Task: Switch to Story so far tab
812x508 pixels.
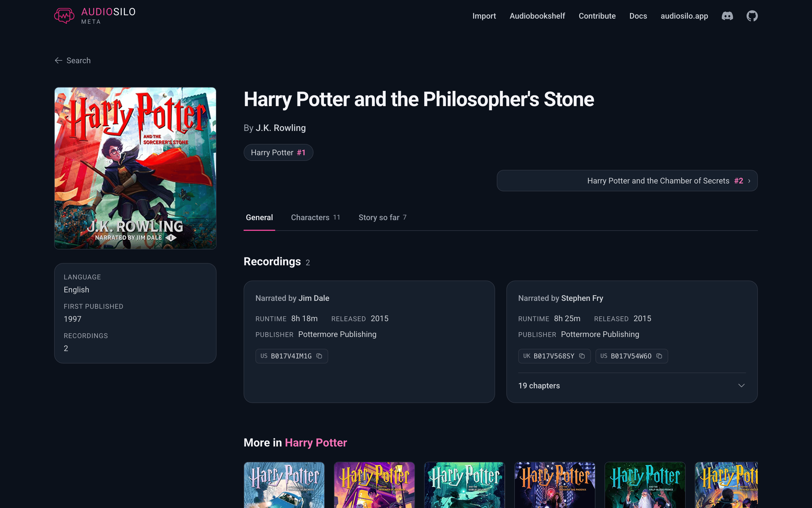Action: (383, 217)
